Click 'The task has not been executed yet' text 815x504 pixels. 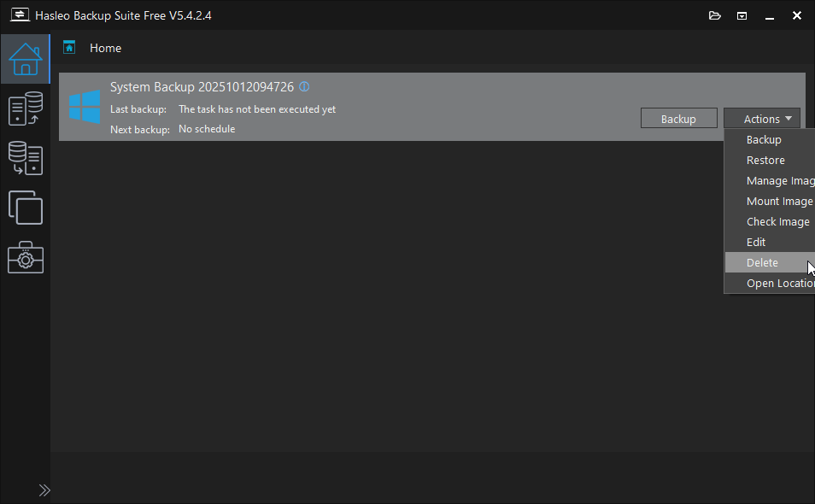[257, 109]
